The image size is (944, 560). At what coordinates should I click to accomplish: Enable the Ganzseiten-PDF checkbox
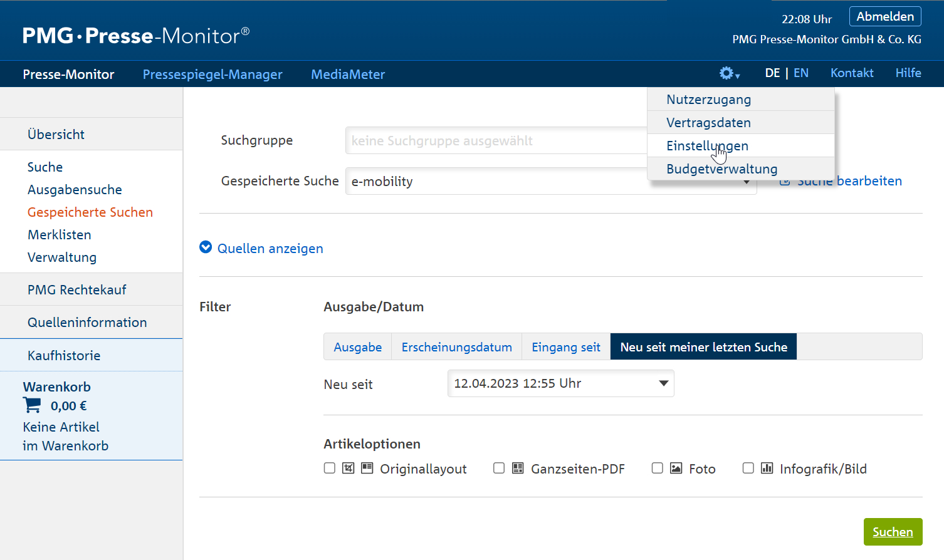[x=499, y=468]
